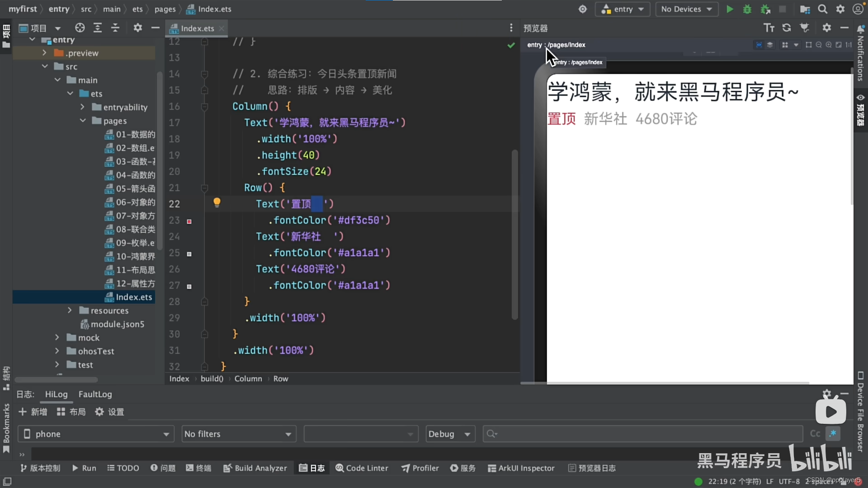The image size is (868, 488).
Task: Open the No Devices dropdown
Action: coord(686,9)
